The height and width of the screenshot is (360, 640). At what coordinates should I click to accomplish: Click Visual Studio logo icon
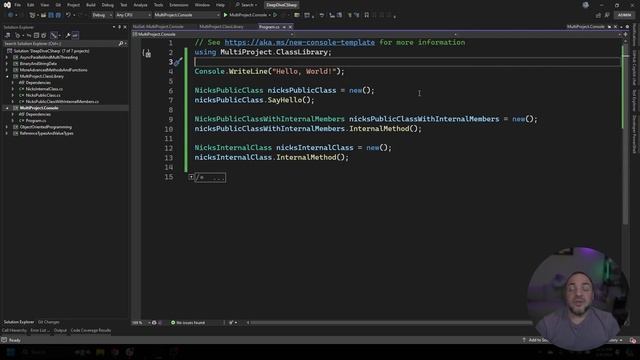7,5
